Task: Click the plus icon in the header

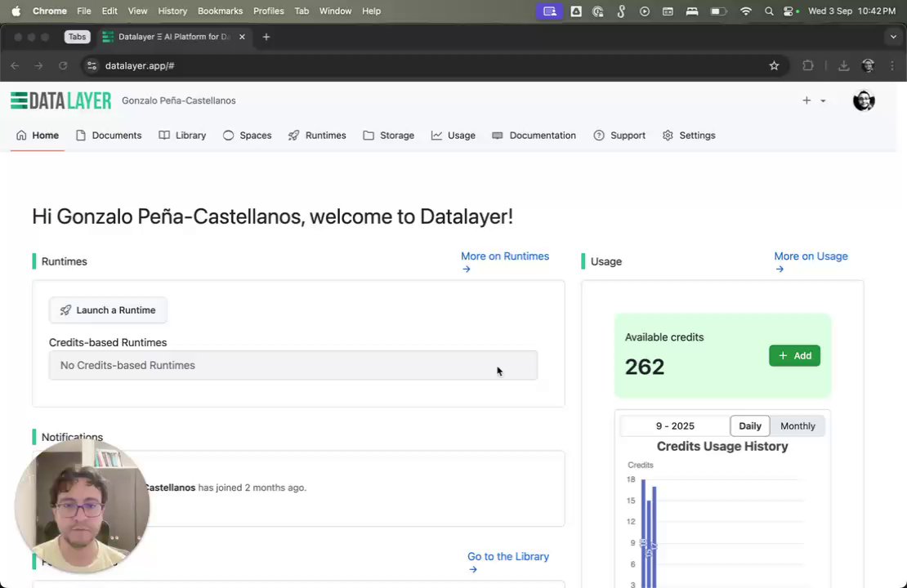Action: [806, 100]
